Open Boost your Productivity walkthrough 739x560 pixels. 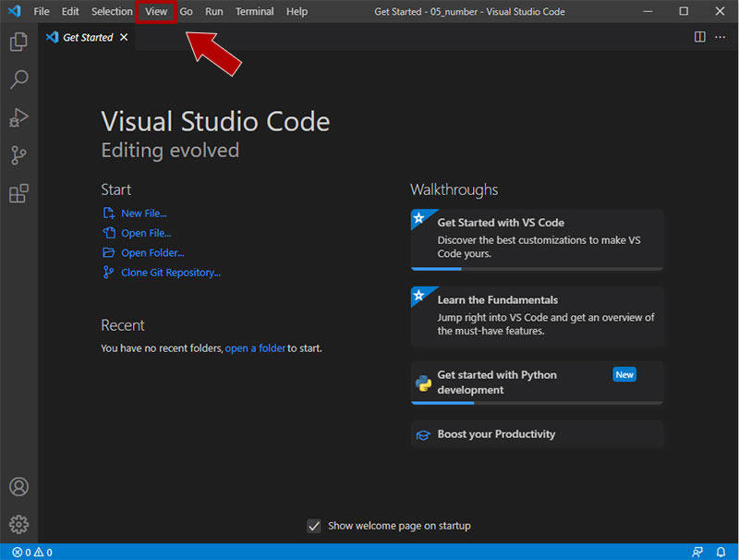point(537,434)
